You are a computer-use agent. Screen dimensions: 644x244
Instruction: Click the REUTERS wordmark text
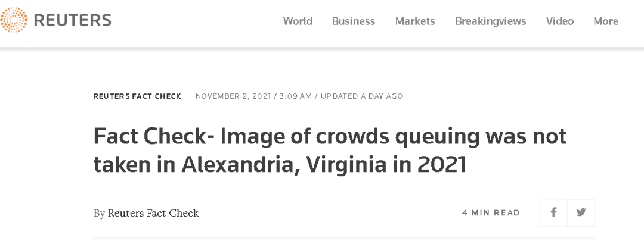point(72,21)
